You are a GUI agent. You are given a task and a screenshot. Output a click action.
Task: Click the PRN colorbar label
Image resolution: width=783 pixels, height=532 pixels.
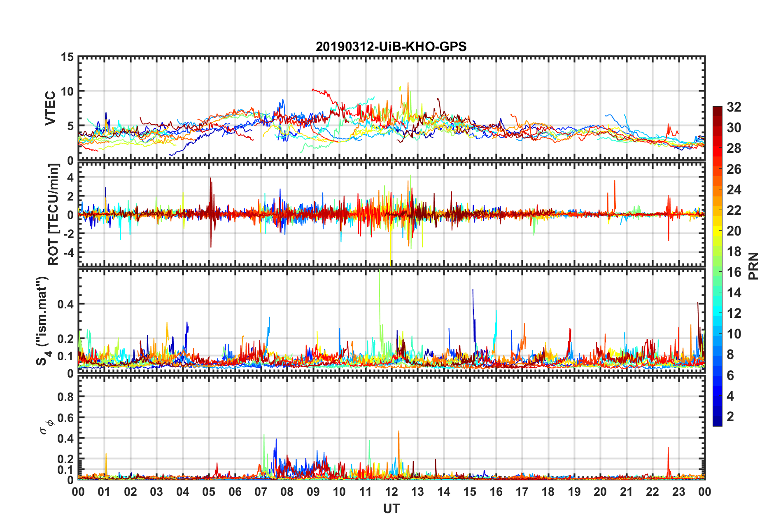click(x=753, y=266)
